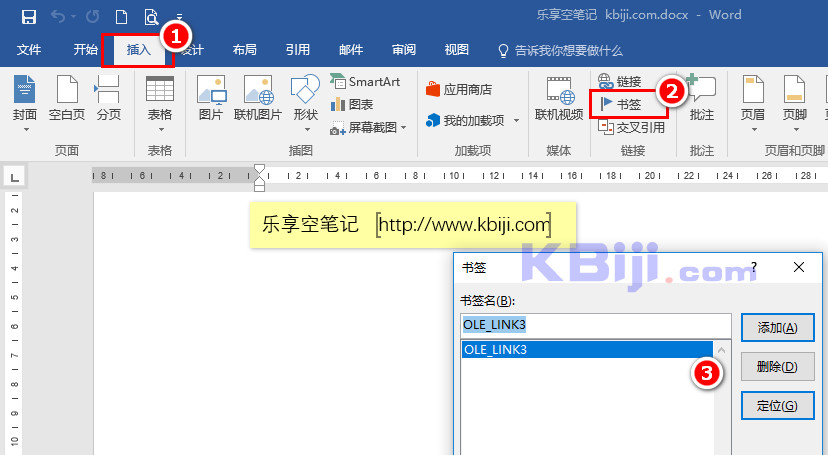Open the Undo history dropdown arrow

(73, 17)
